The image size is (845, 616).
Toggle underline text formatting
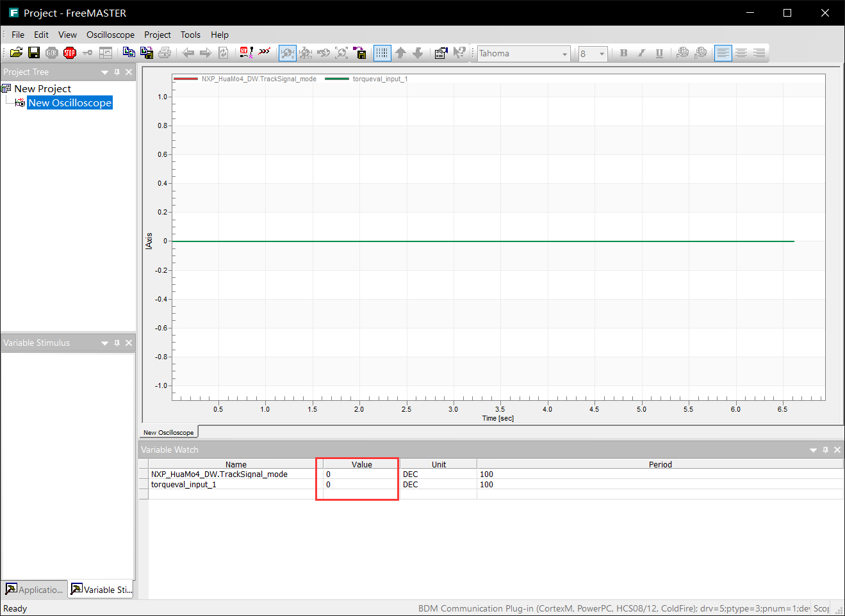point(659,53)
